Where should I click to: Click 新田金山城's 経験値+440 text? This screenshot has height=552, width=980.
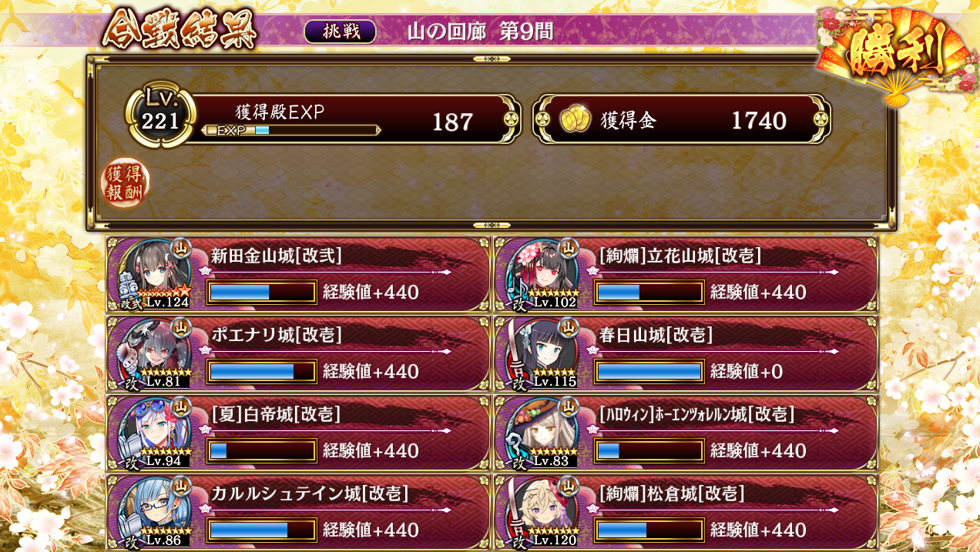tap(371, 293)
